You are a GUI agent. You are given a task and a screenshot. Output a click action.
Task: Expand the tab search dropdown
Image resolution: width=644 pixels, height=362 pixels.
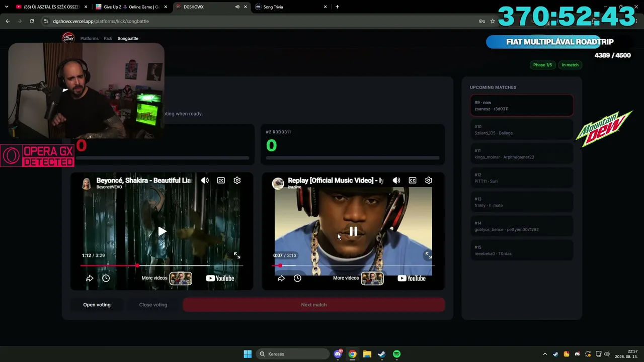7,7
